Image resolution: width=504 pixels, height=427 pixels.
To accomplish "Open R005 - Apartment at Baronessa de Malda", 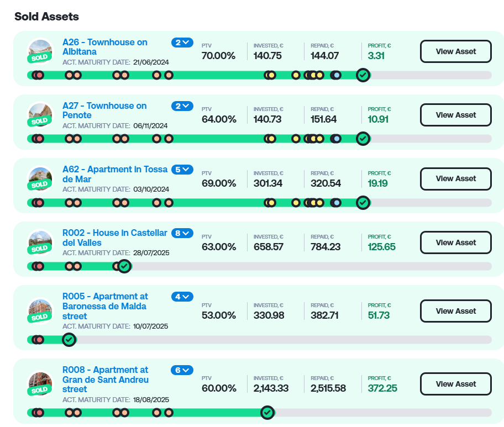I will coord(105,306).
